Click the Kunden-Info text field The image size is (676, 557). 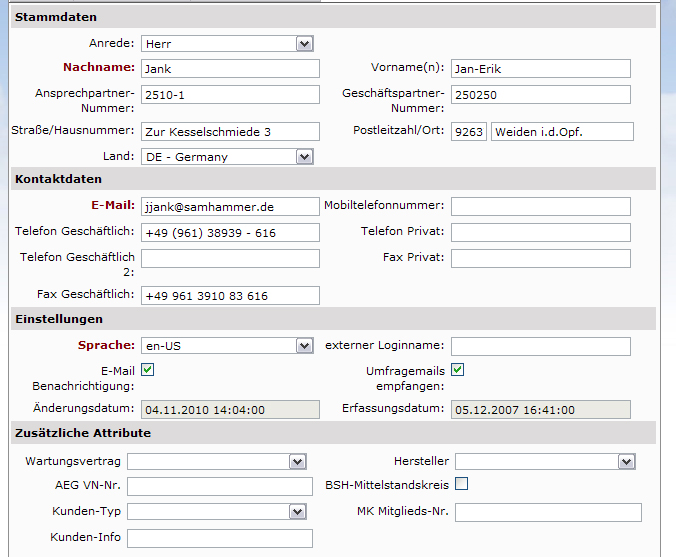220,538
